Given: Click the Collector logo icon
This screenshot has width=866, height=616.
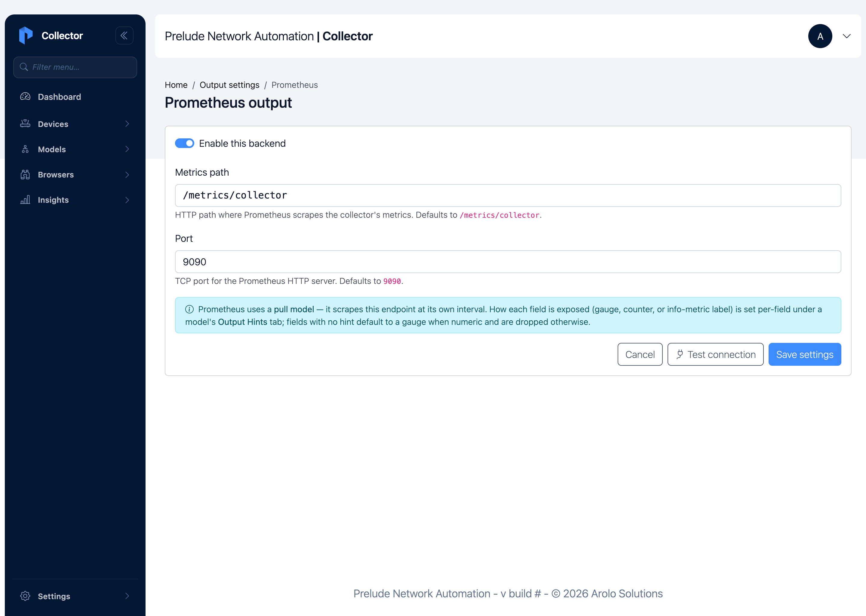Looking at the screenshot, I should pyautogui.click(x=26, y=35).
